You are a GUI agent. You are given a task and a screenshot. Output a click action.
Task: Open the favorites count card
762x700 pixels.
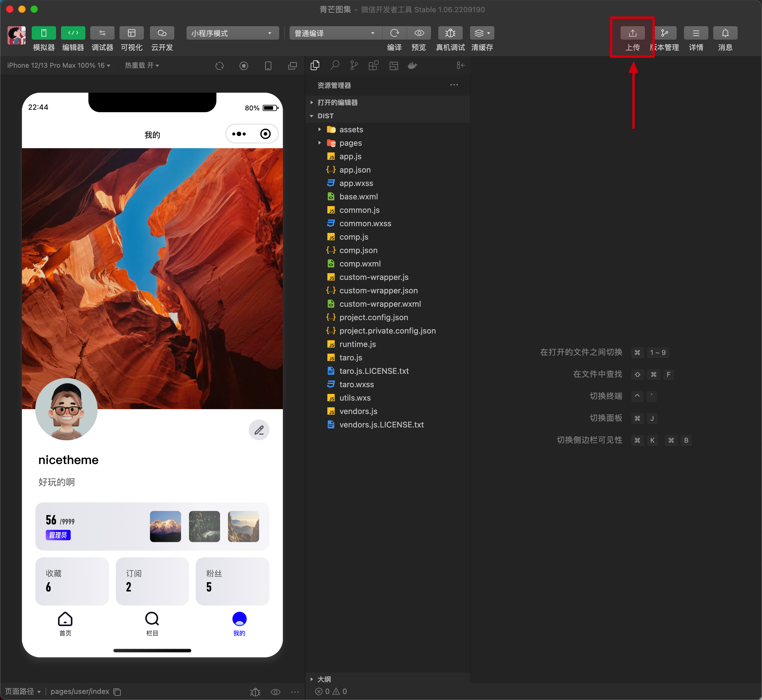72,581
